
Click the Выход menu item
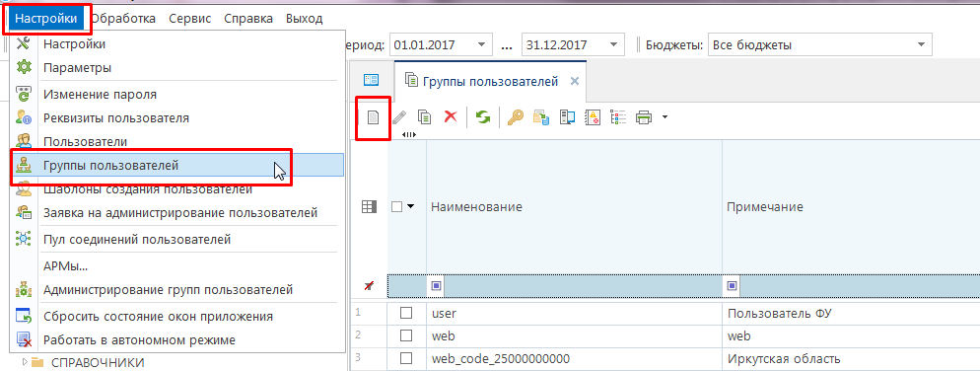(305, 18)
